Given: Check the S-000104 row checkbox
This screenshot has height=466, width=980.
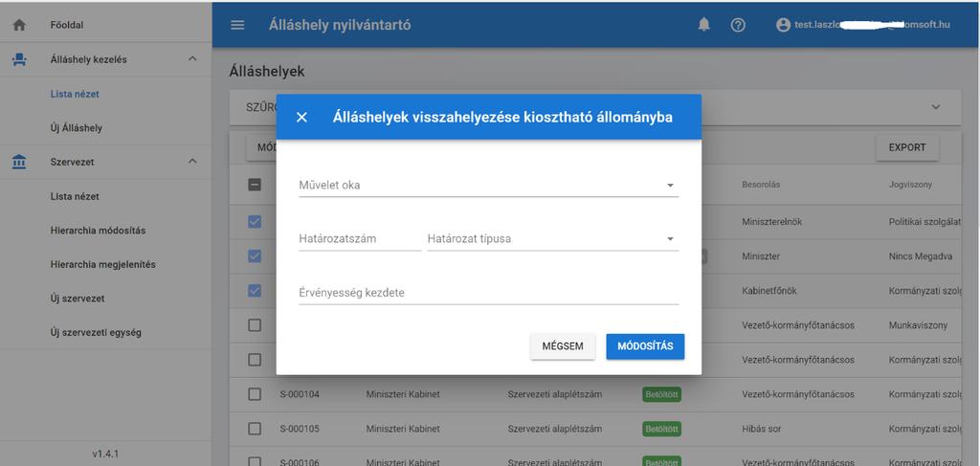Looking at the screenshot, I should click(255, 394).
